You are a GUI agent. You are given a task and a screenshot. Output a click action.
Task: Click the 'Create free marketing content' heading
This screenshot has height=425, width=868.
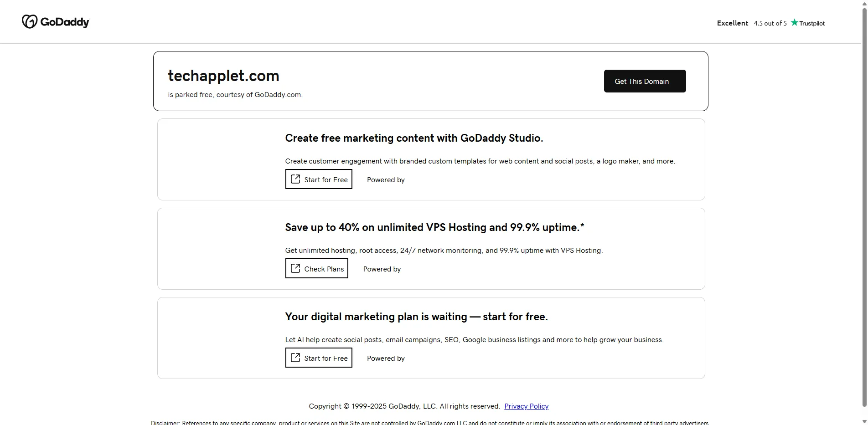(414, 138)
